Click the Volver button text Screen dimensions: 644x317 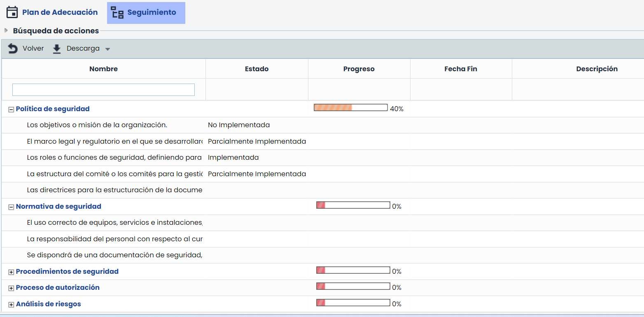click(33, 49)
